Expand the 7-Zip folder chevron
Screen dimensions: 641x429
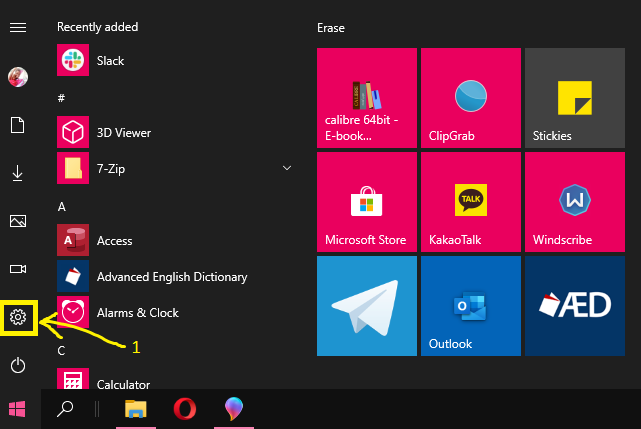tap(287, 168)
